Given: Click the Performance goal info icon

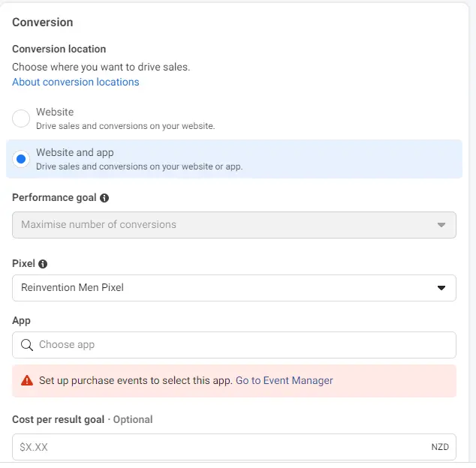Looking at the screenshot, I should click(104, 199).
